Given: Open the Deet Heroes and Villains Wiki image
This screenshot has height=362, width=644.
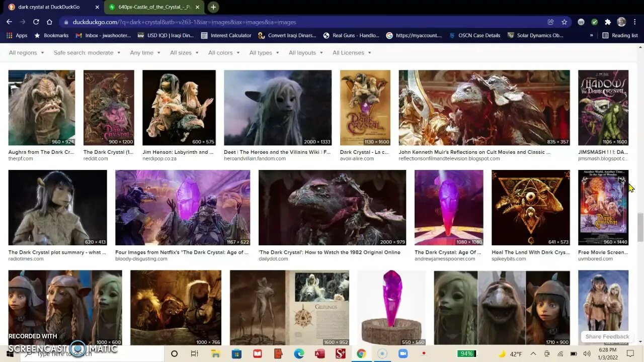Looking at the screenshot, I should [x=278, y=108].
